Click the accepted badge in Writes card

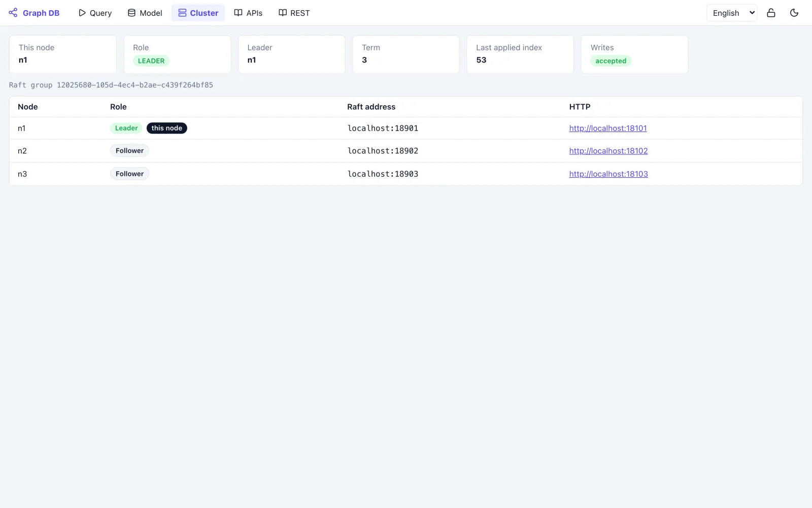pyautogui.click(x=611, y=61)
